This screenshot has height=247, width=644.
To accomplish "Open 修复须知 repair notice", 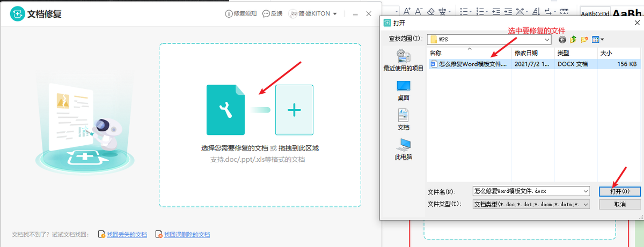I will (x=240, y=13).
